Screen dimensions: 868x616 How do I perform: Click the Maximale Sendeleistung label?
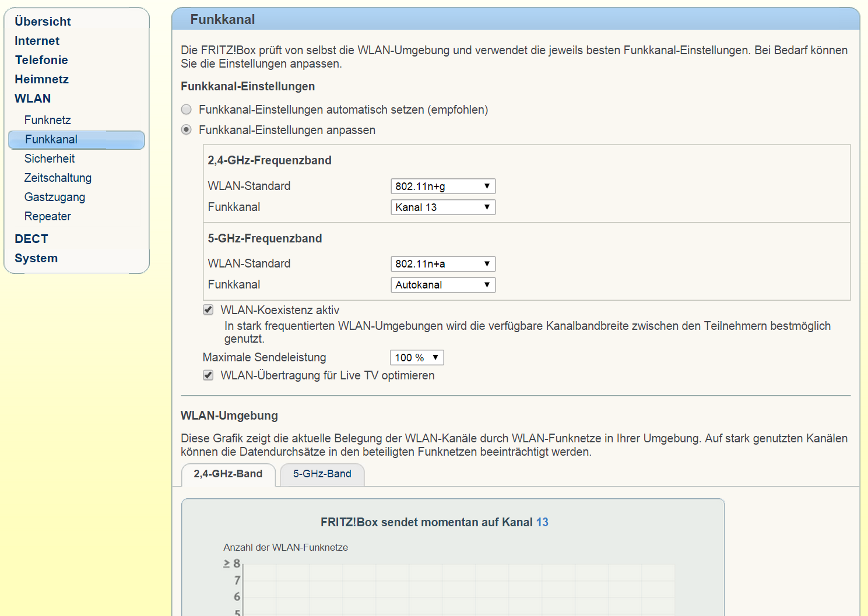[264, 357]
